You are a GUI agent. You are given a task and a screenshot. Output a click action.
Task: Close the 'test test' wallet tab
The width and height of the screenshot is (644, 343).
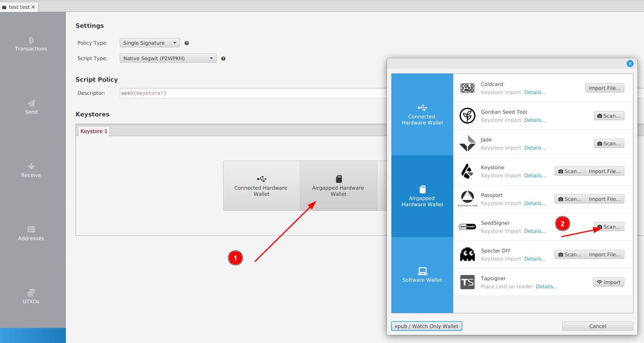click(33, 7)
